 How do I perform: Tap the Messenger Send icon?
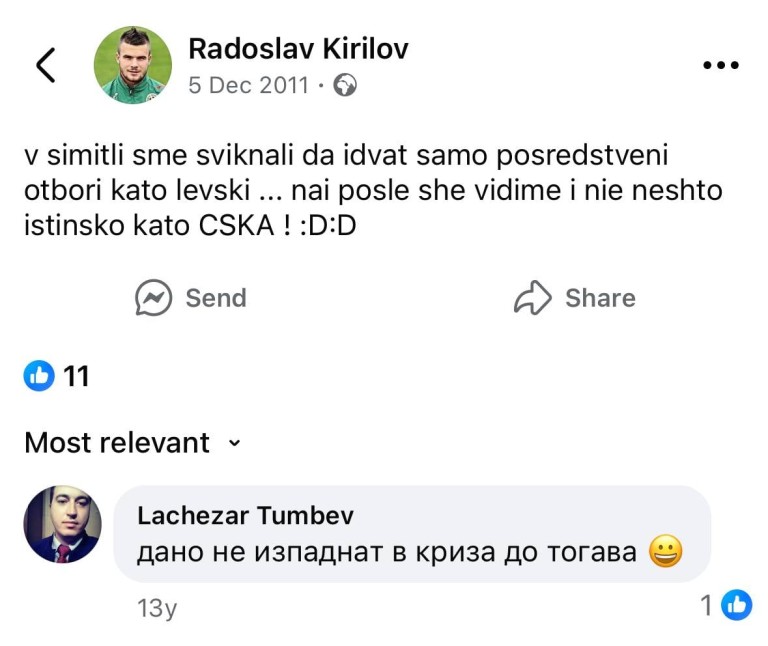click(153, 298)
